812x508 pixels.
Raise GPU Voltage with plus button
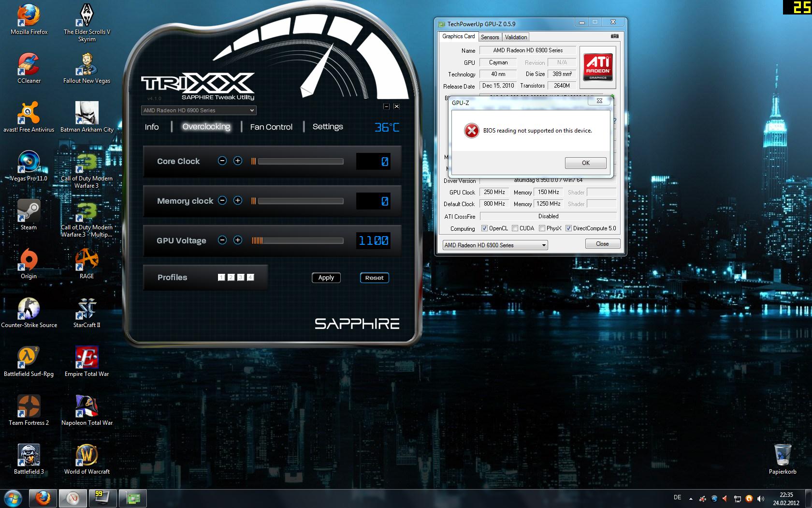point(238,240)
